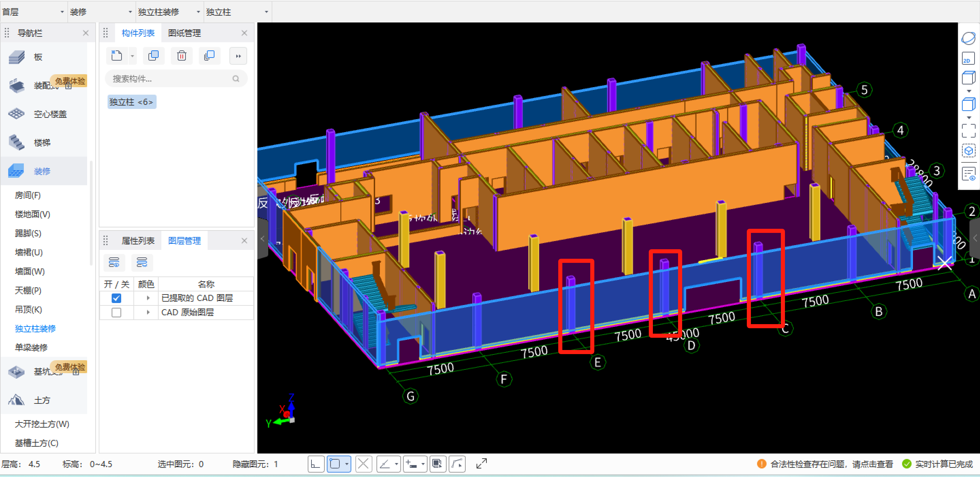The width and height of the screenshot is (980, 477).
Task: Select 房间(F) in navigation
Action: click(28, 195)
